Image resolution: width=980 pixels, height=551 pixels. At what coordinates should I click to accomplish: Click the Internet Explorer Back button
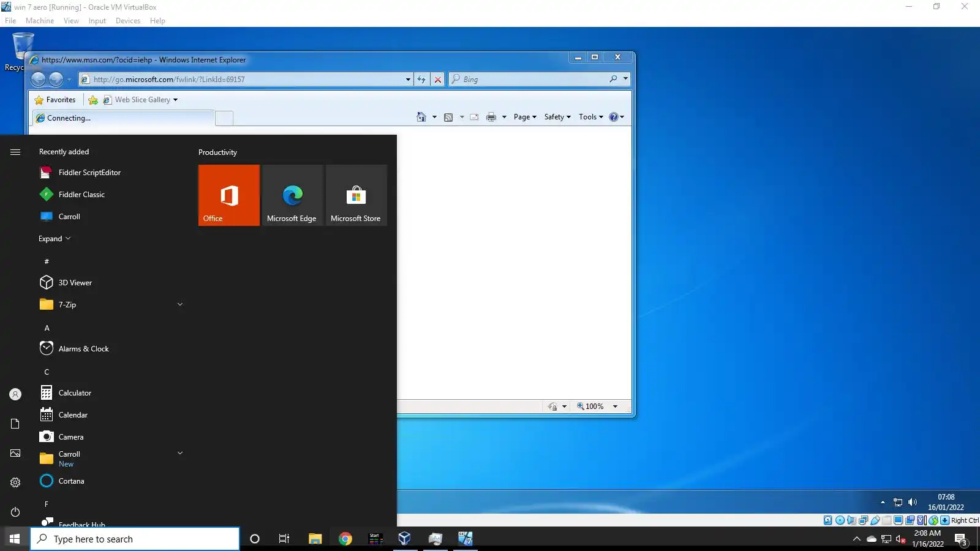coord(38,79)
